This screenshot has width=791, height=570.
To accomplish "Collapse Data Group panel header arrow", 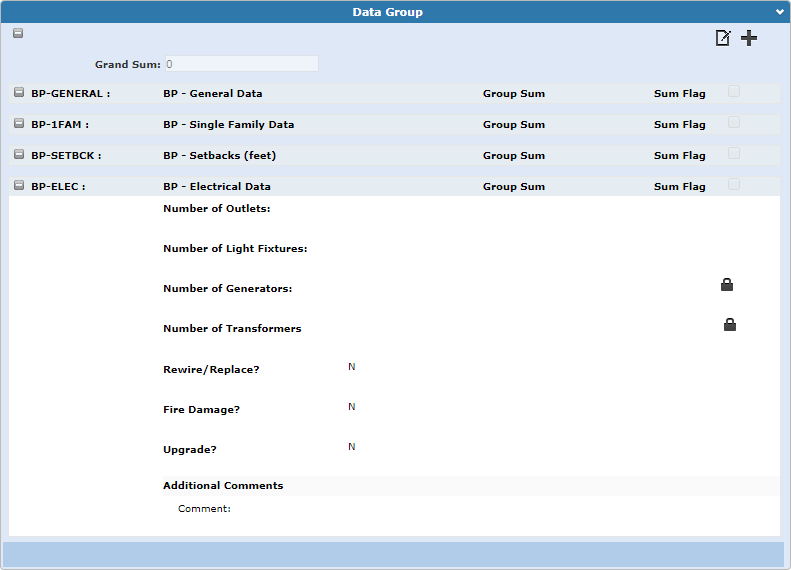I will pos(779,12).
